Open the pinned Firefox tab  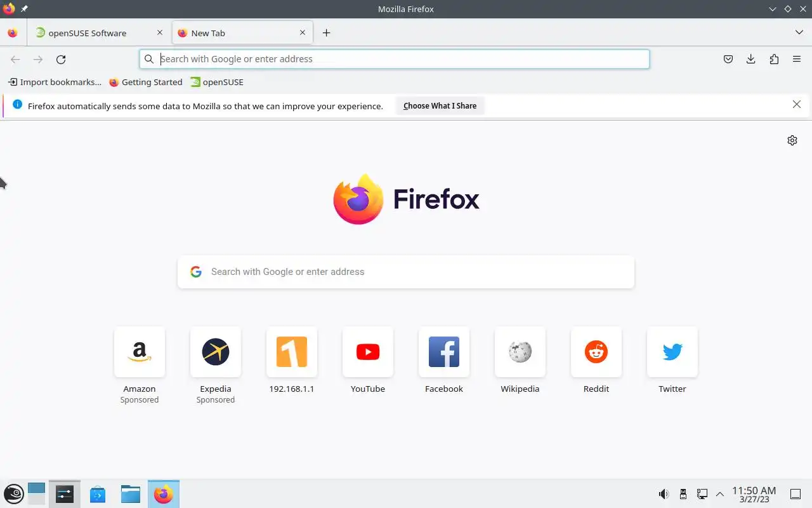13,33
